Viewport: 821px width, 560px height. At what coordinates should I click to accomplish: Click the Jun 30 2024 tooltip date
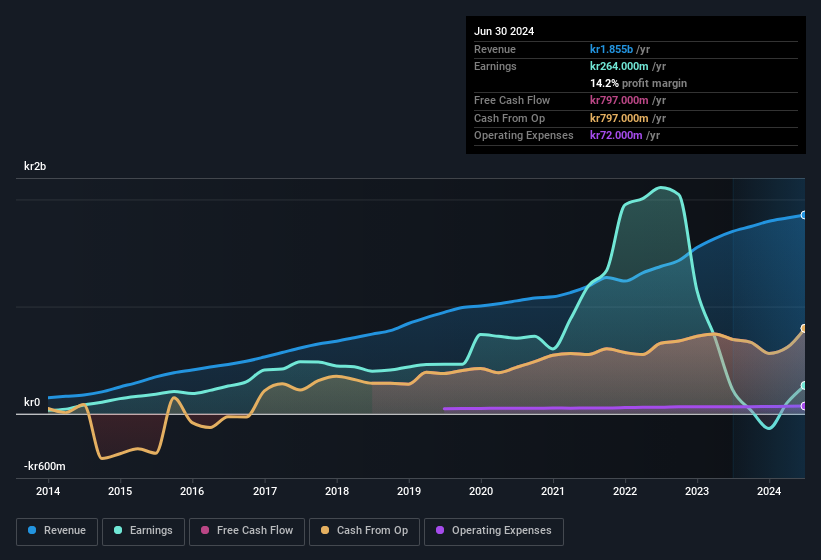504,31
